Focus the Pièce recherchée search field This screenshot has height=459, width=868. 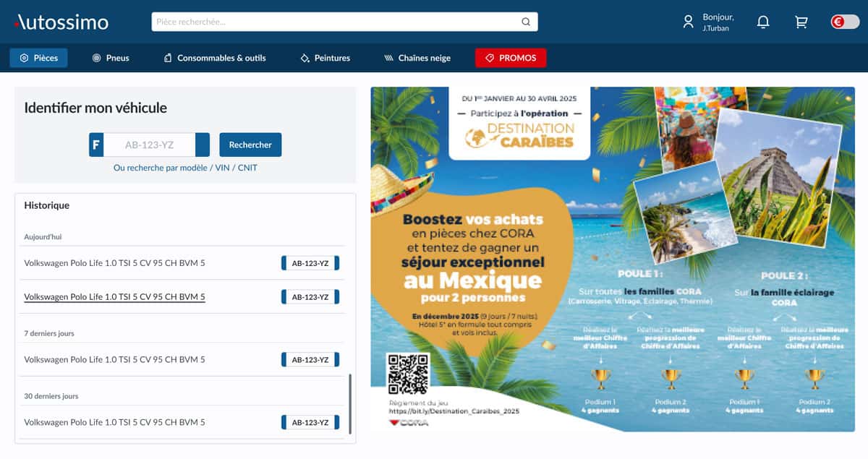[336, 22]
